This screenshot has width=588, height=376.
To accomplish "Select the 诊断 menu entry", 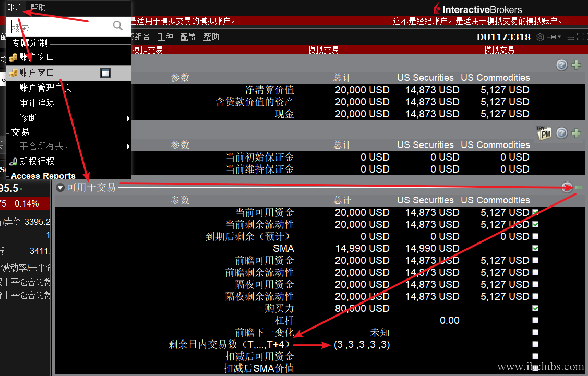I will 28,118.
